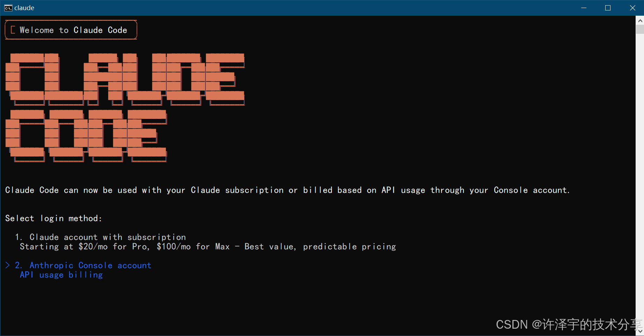
Task: Click the 'Welcome to Claude Code' banner
Action: [71, 30]
